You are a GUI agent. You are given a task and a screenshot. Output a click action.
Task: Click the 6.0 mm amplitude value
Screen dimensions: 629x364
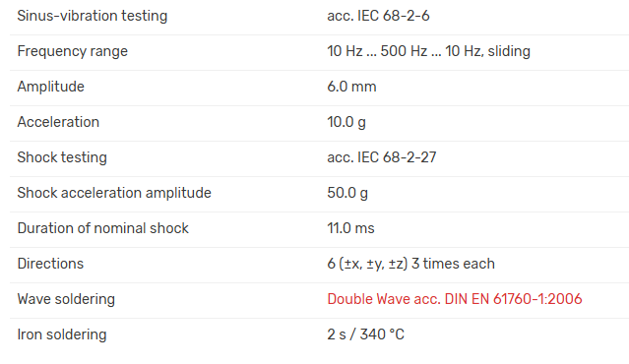coord(351,87)
